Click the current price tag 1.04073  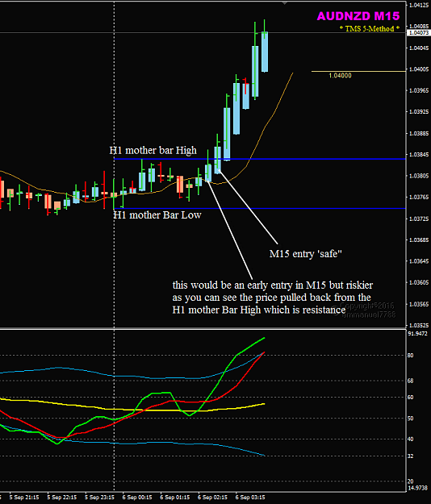[x=418, y=33]
